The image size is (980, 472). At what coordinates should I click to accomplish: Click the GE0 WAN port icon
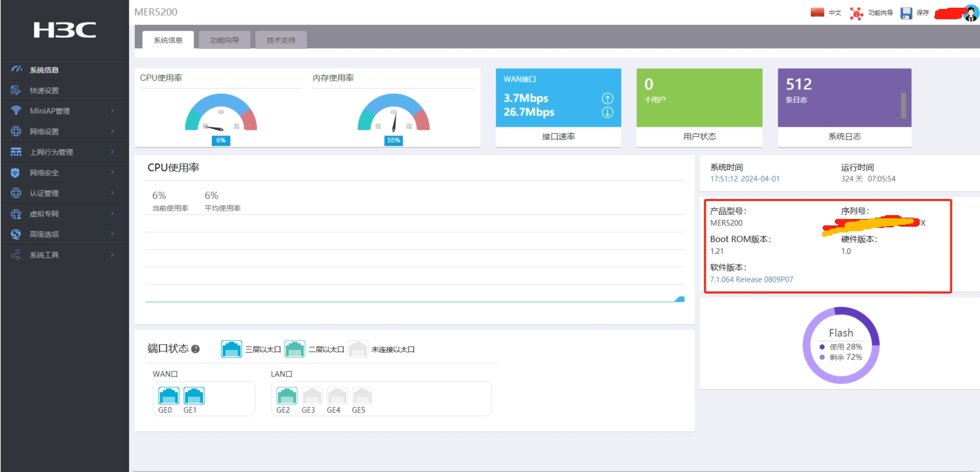pos(169,396)
